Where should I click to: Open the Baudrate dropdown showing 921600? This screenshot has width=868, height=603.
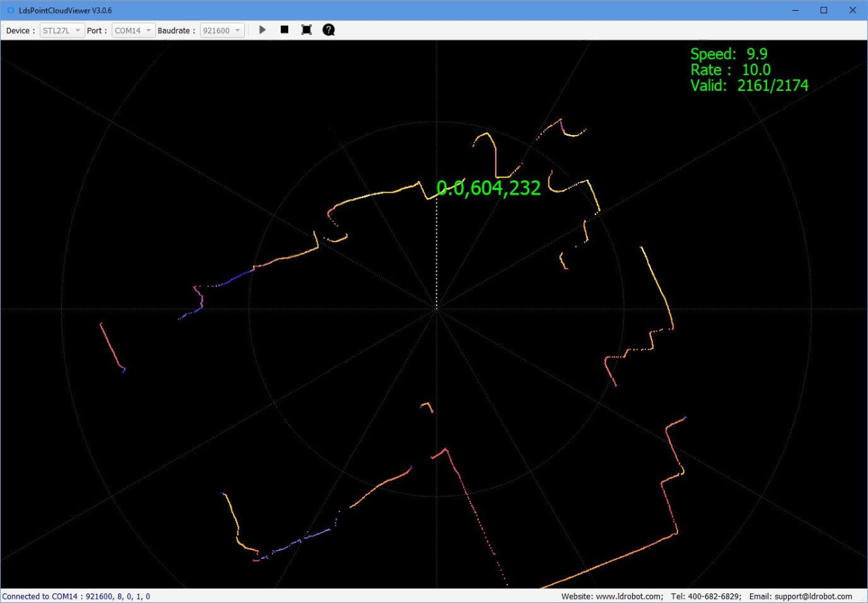click(222, 31)
